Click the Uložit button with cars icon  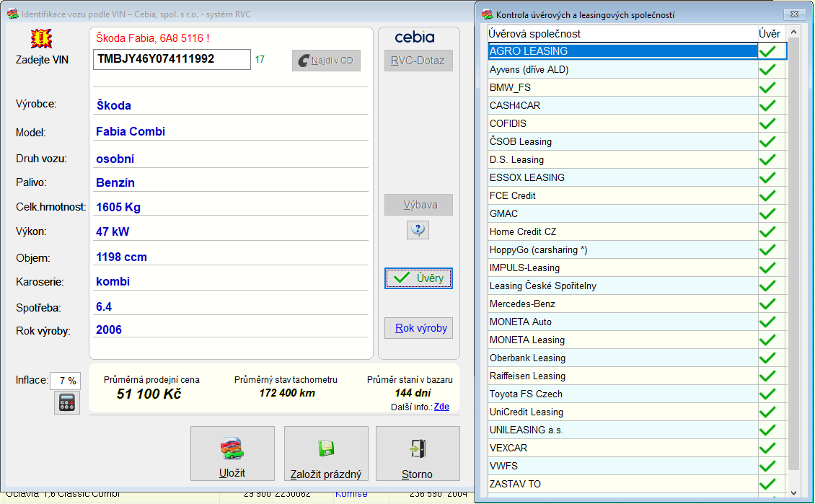232,454
